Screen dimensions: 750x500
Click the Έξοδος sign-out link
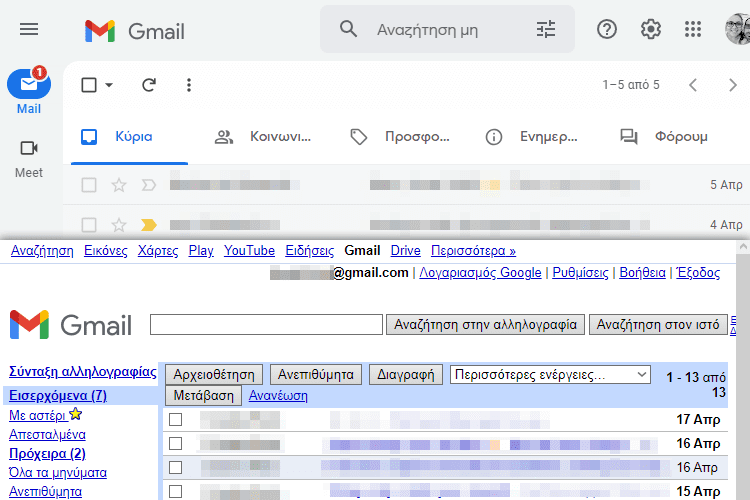point(698,273)
